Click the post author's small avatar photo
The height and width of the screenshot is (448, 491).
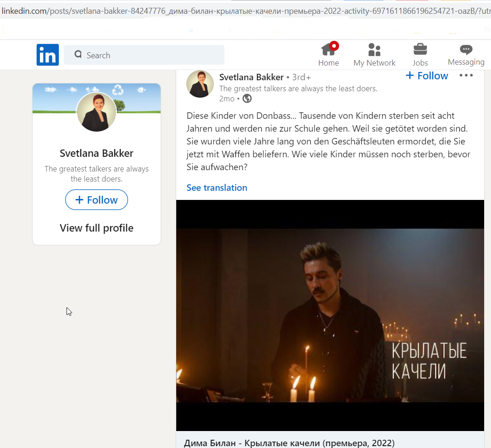point(200,84)
